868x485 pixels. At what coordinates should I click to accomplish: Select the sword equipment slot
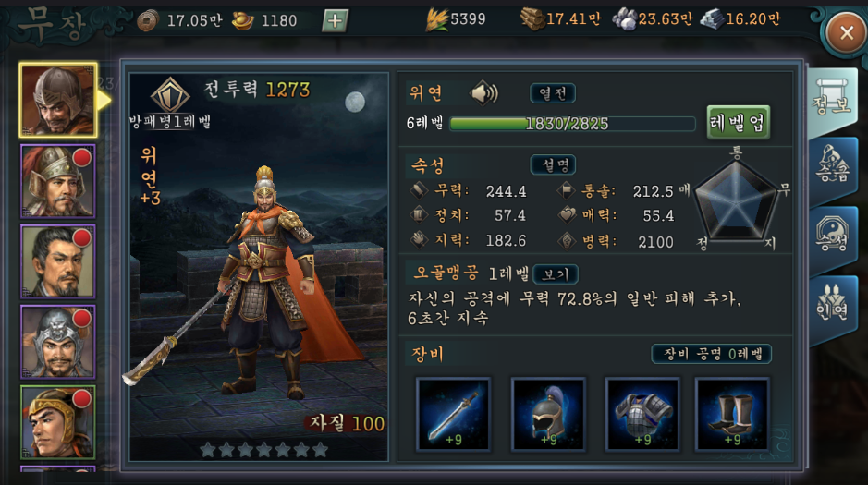[453, 414]
